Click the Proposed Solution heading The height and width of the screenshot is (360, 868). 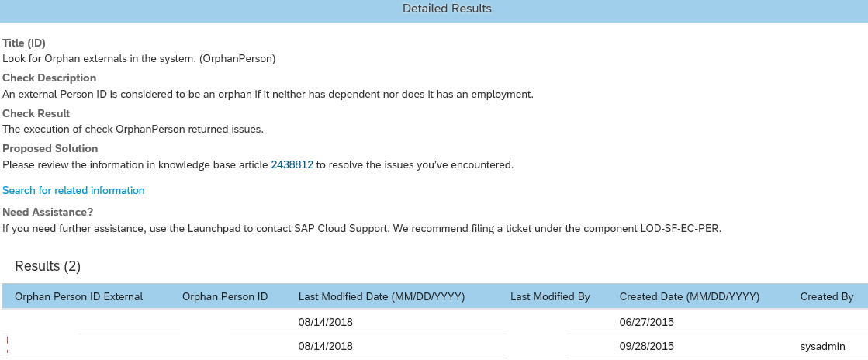click(x=50, y=148)
